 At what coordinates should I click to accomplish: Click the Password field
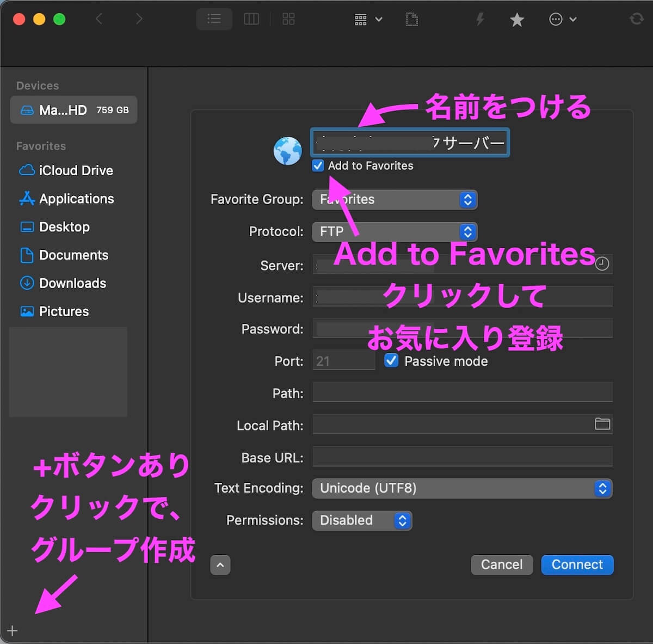point(463,329)
